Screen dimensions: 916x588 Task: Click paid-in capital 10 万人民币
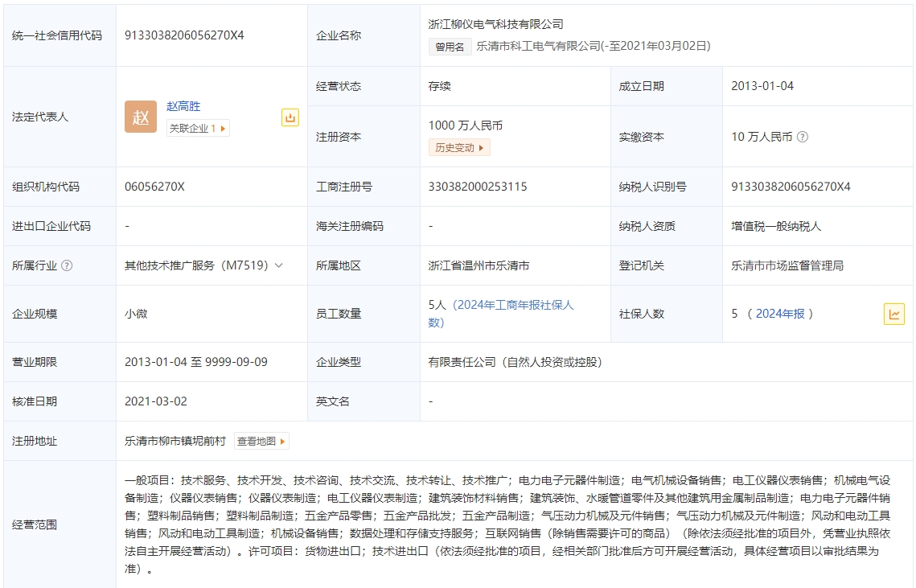pyautogui.click(x=762, y=137)
